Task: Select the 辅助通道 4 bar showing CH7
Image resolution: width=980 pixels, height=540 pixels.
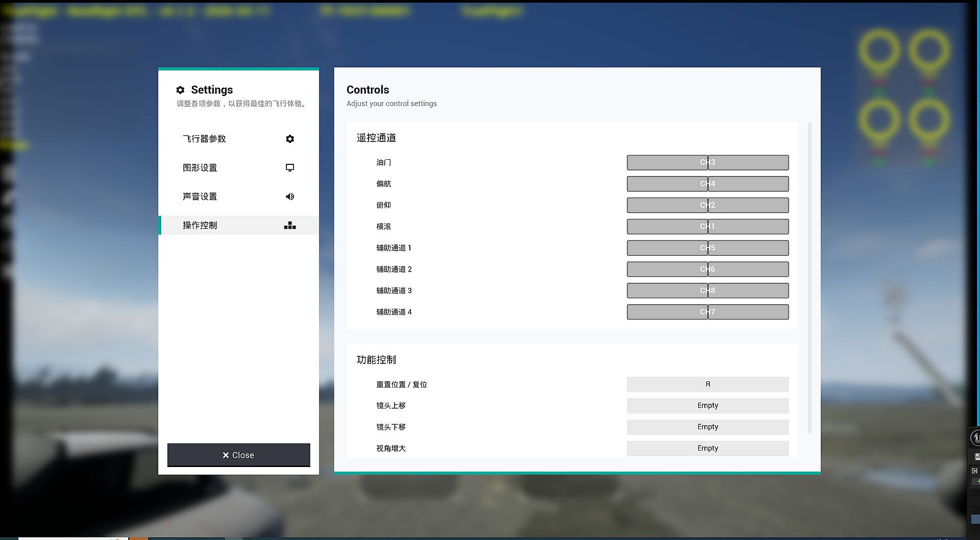Action: [707, 312]
